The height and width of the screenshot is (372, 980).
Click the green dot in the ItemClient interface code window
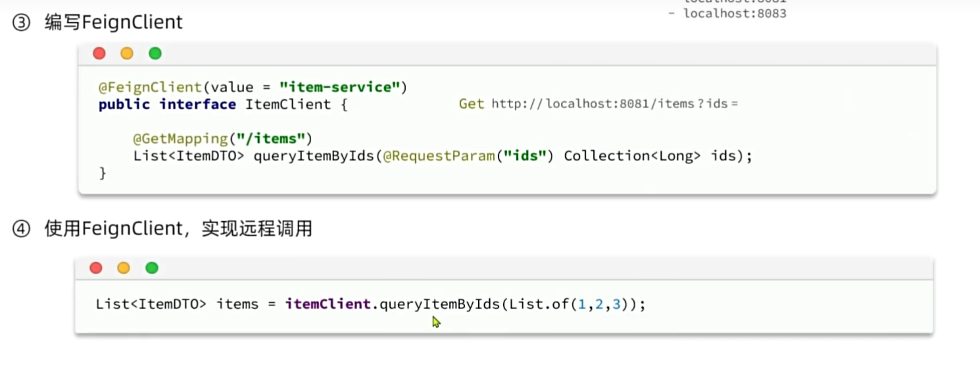155,53
